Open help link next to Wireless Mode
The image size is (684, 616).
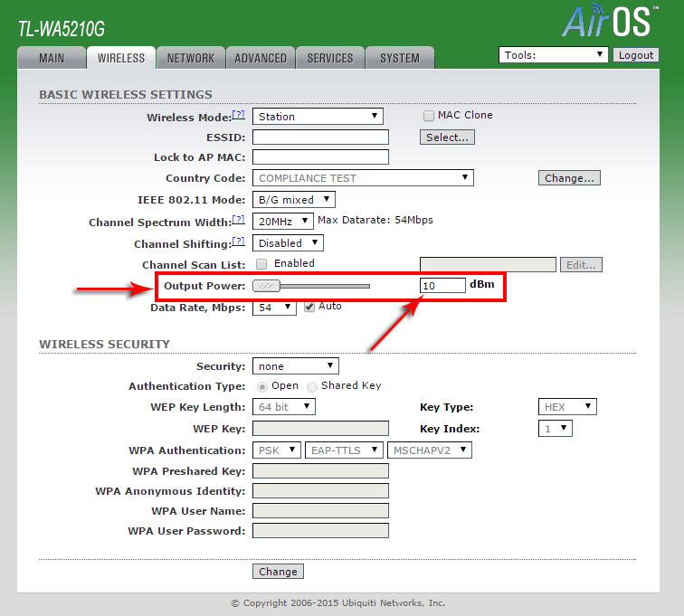(x=239, y=115)
